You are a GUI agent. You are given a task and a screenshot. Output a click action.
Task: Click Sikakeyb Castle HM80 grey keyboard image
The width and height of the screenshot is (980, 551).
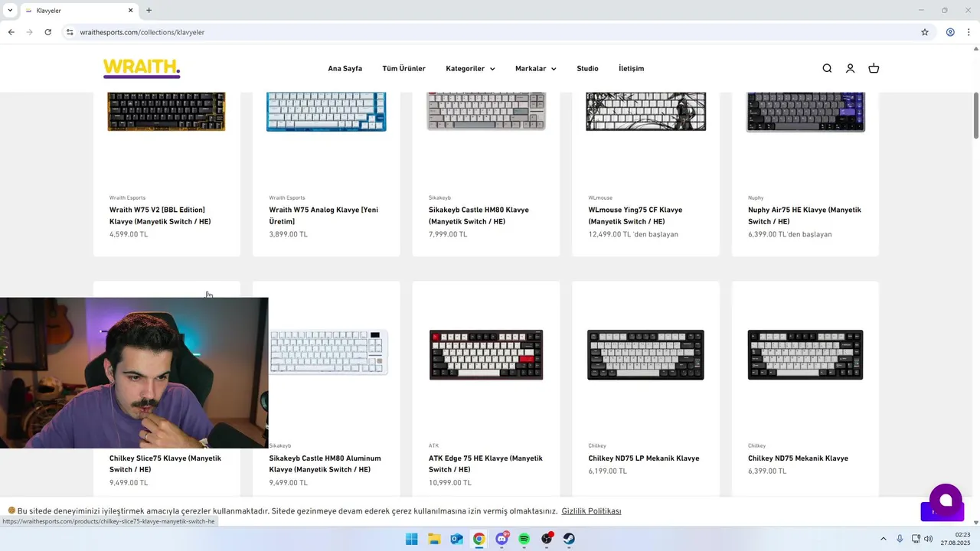point(486,112)
